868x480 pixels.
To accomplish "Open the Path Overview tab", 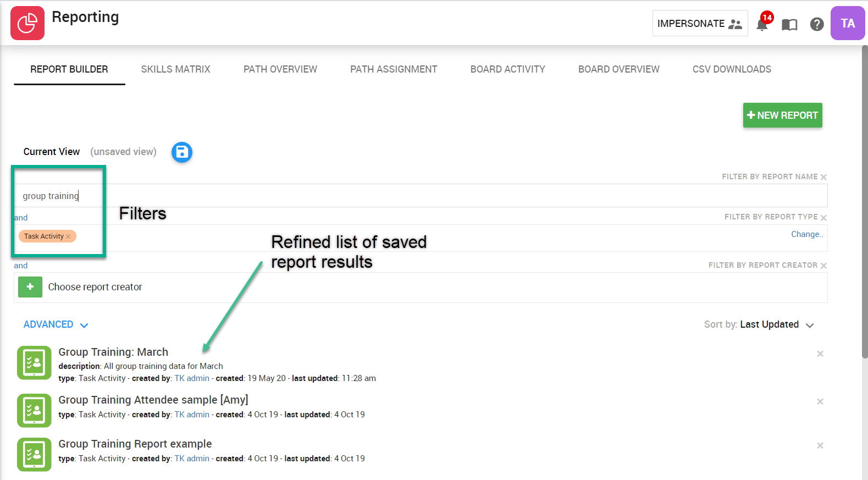I will pyautogui.click(x=280, y=69).
